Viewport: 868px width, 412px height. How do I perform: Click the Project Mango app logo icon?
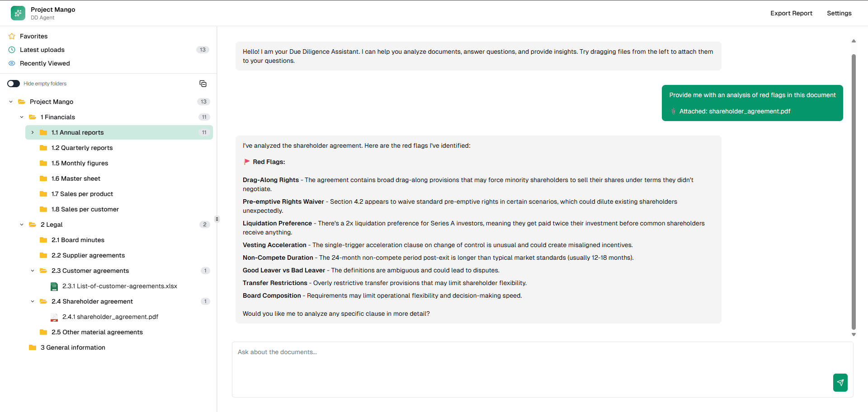click(x=18, y=13)
